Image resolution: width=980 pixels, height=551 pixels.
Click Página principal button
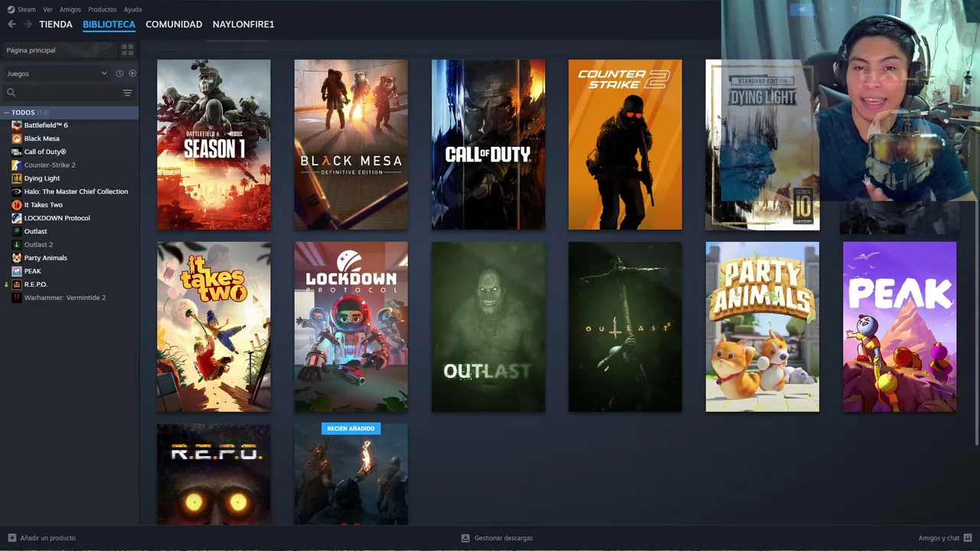pyautogui.click(x=60, y=50)
